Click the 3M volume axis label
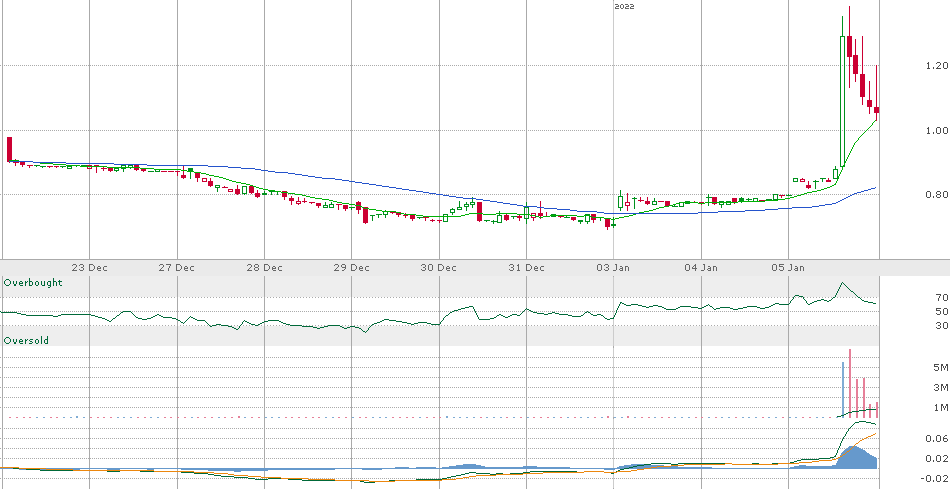950x489 pixels. click(x=940, y=387)
